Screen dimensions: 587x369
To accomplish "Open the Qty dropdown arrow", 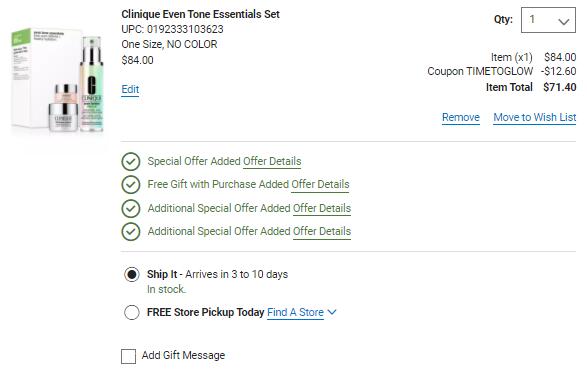I will coord(563,21).
